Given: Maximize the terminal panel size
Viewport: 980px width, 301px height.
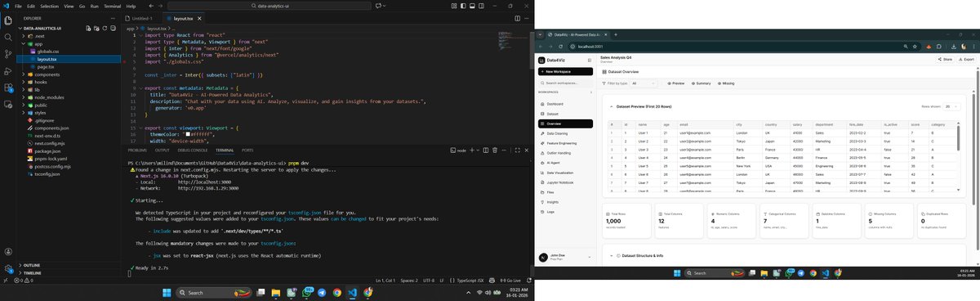Looking at the screenshot, I should click(517, 150).
